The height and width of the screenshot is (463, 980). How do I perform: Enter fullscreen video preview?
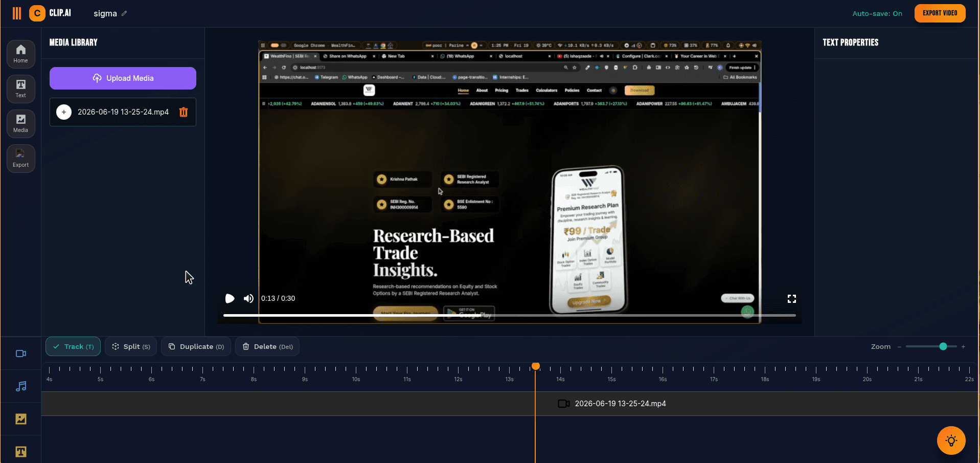pyautogui.click(x=792, y=299)
